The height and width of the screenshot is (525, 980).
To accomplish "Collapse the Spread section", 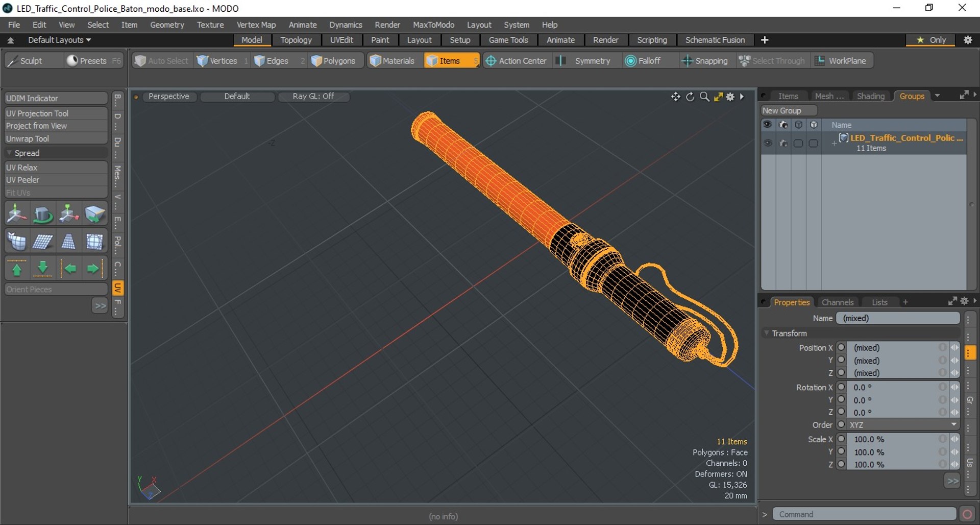I will [9, 153].
